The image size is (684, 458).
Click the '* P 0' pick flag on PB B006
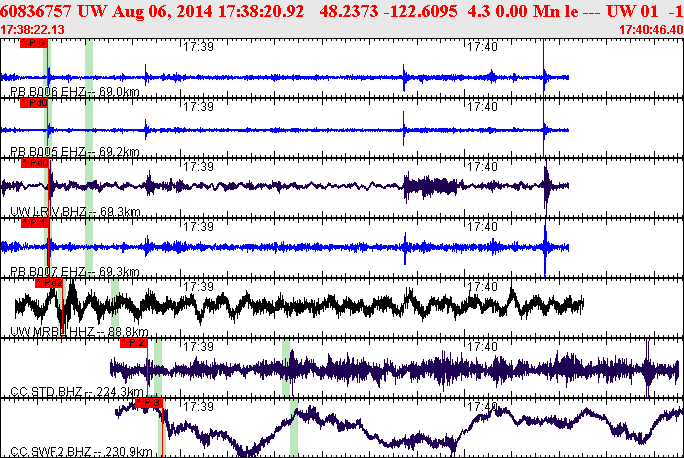pos(34,43)
